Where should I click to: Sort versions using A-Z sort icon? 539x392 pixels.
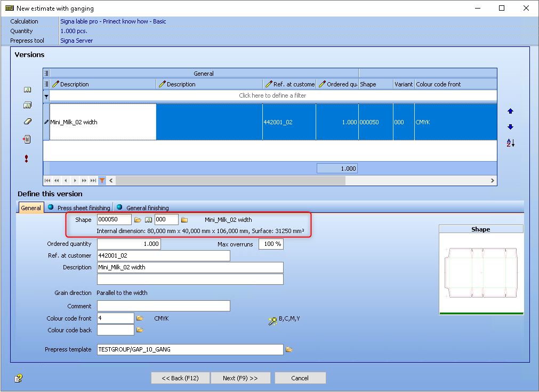(x=510, y=143)
